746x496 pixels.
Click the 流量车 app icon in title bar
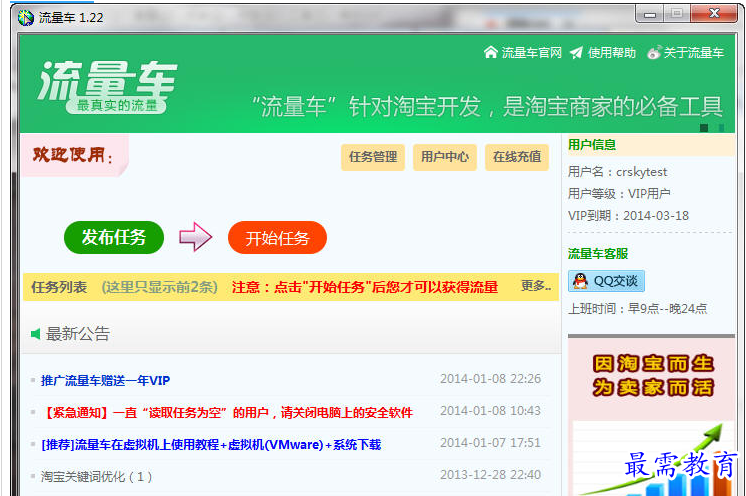[26, 18]
